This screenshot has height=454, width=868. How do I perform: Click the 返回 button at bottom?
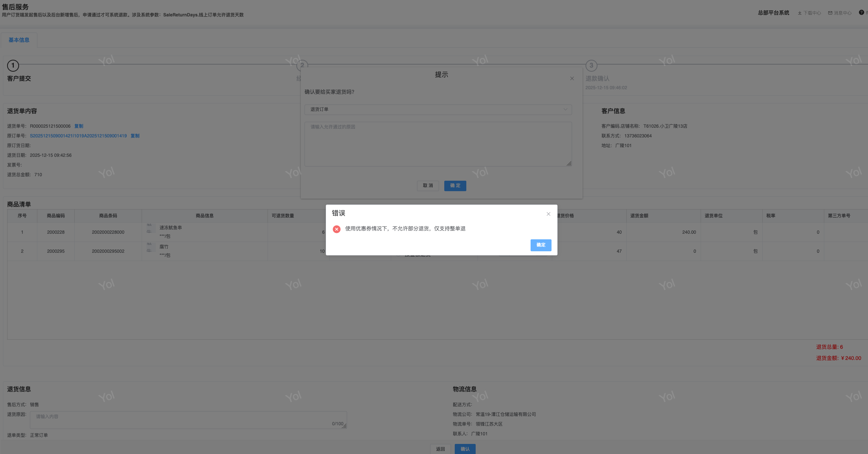[440, 449]
